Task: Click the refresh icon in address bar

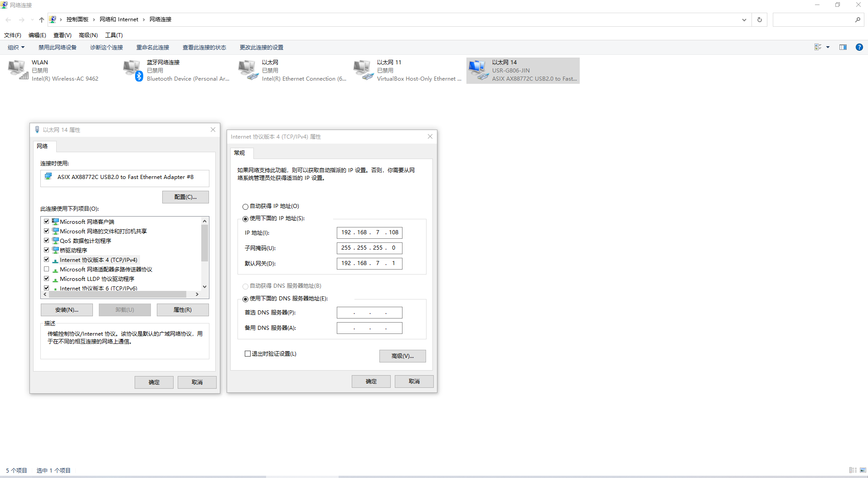Action: click(760, 19)
